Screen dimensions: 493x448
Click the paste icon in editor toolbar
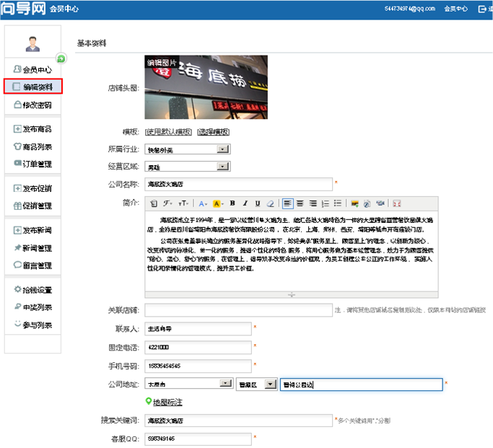click(154, 203)
